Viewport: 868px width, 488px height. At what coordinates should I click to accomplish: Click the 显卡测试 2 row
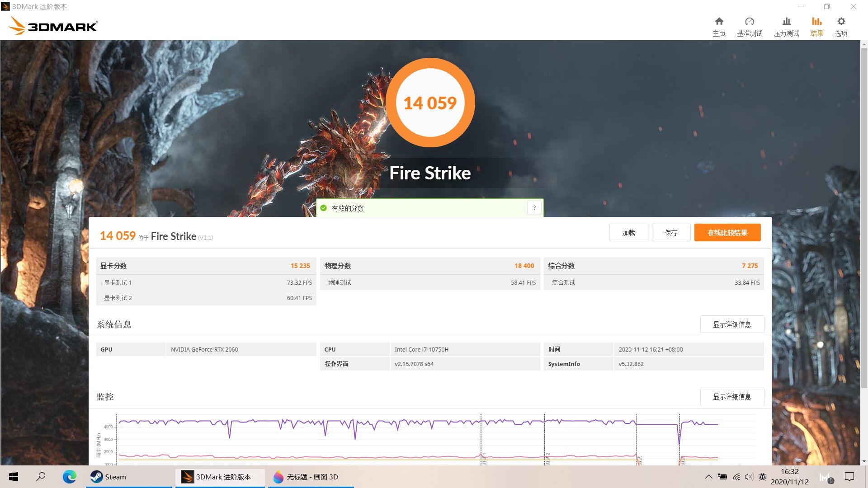click(x=206, y=298)
